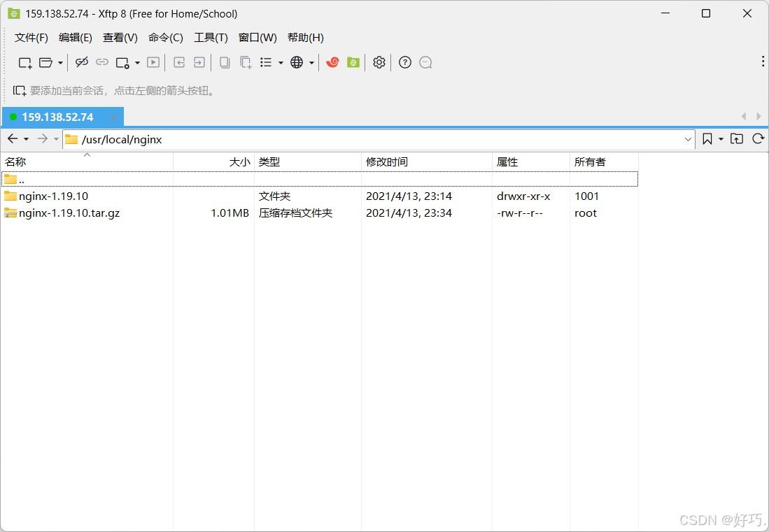Open the 命令(C) menu

[166, 38]
